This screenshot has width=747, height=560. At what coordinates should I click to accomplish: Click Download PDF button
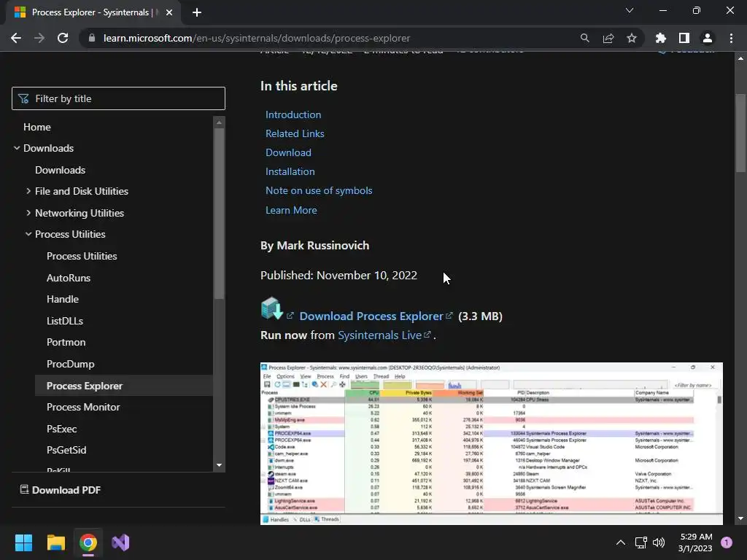click(61, 490)
